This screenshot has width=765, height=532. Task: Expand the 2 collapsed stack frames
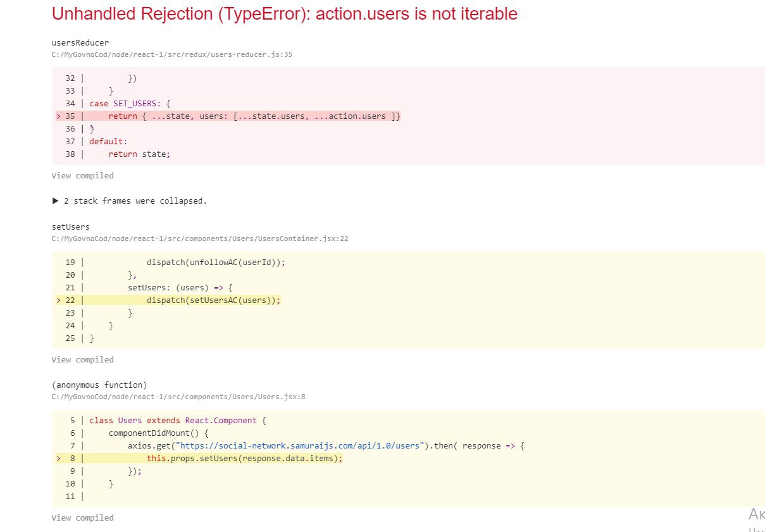[129, 201]
